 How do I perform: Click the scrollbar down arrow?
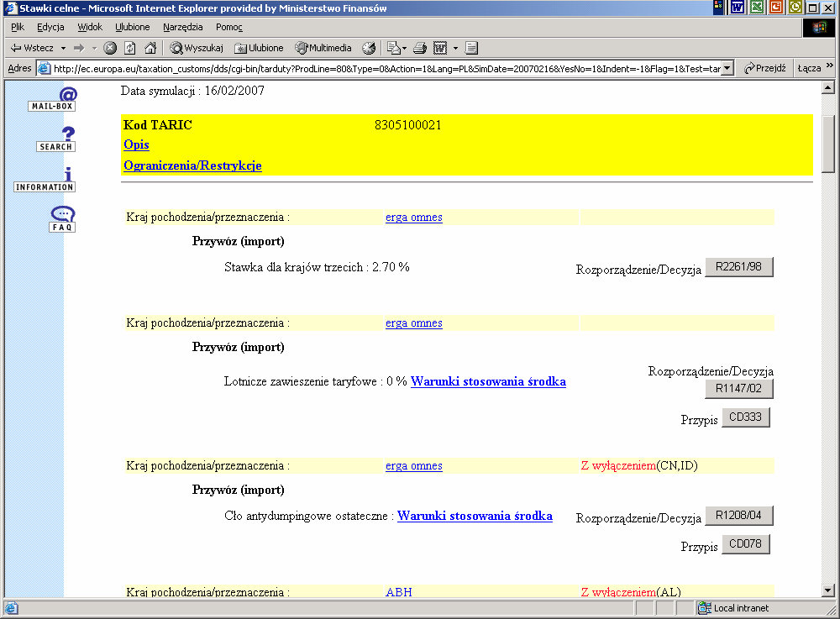828,590
